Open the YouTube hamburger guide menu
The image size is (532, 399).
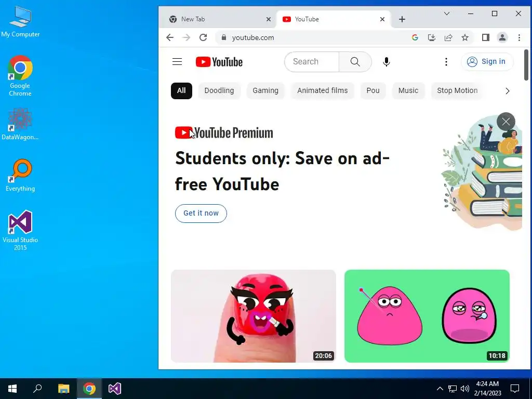pos(177,62)
